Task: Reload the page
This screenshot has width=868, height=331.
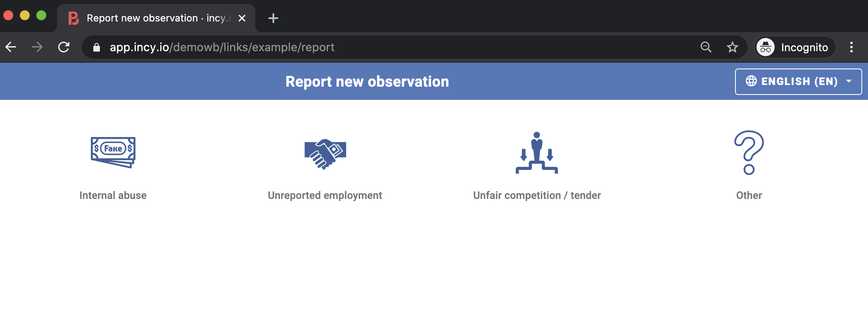Action: tap(64, 47)
